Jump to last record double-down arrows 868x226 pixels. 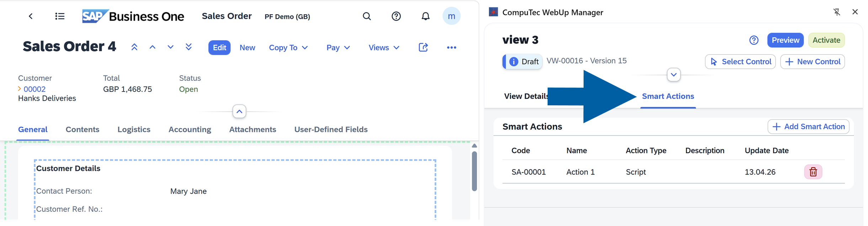(x=188, y=47)
